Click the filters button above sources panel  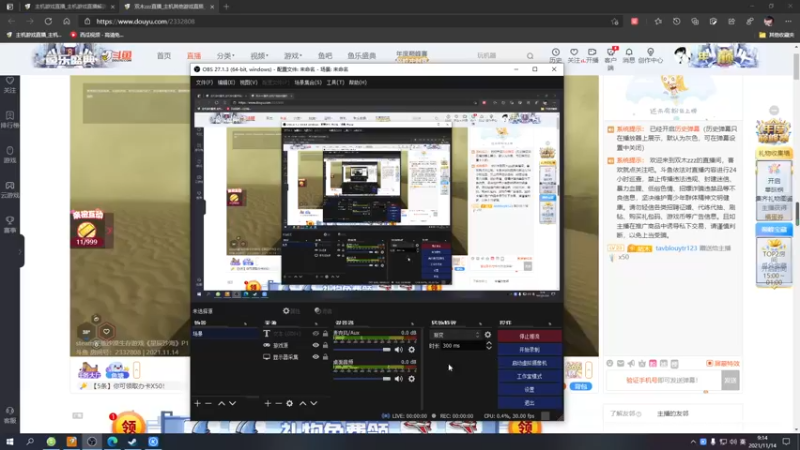point(323,311)
